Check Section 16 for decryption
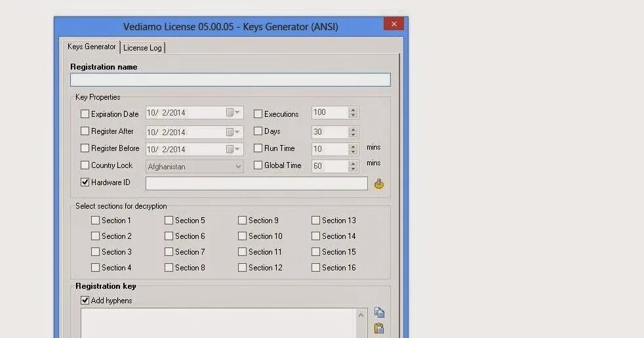Screen dimensions: 644x338 pos(316,268)
